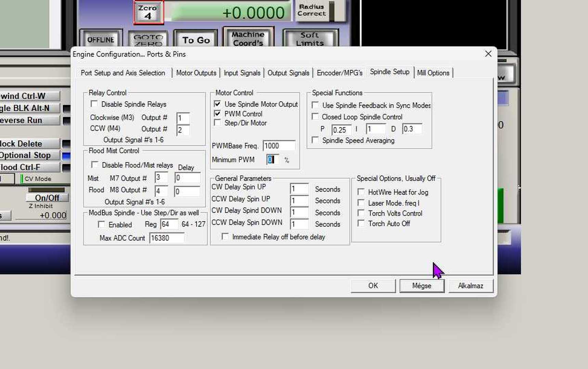
Task: Click CW Delay Spin UP field
Action: (x=299, y=189)
